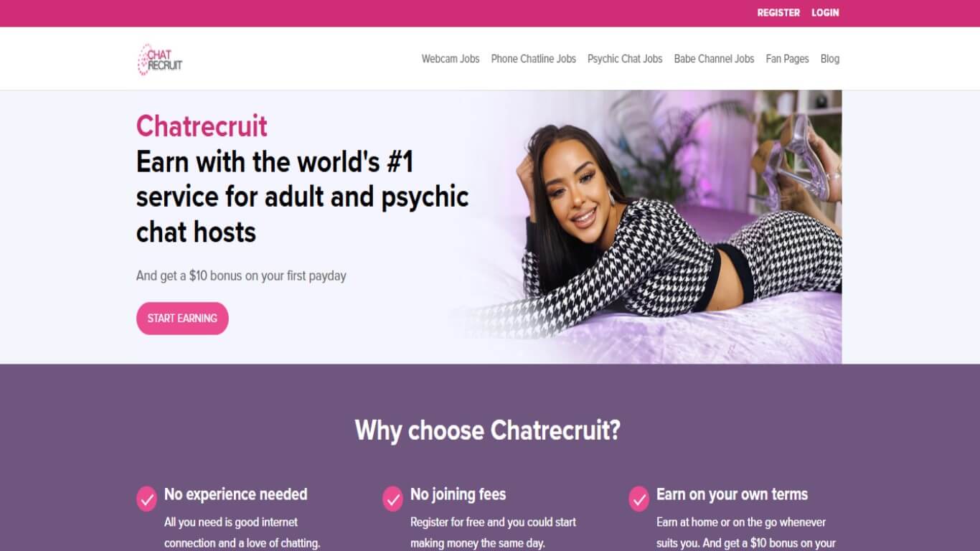This screenshot has height=551, width=980.
Task: Click the checkmark beside Earn on your own terms
Action: (639, 499)
